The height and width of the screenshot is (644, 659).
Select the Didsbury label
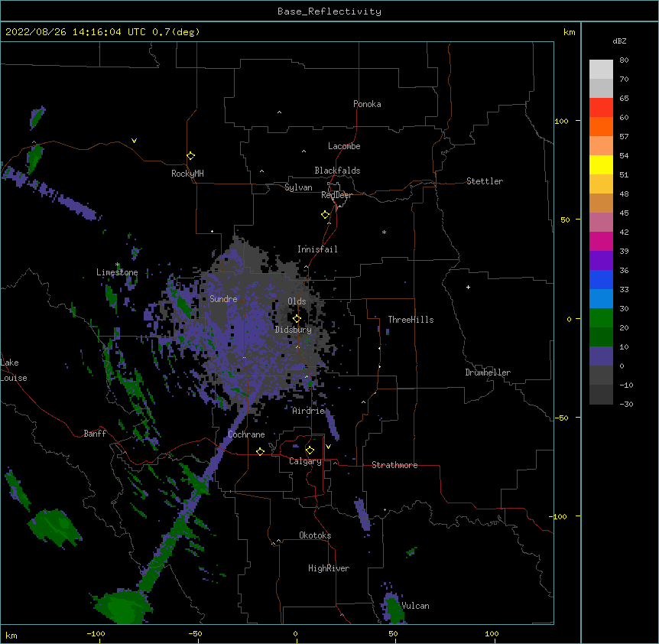pyautogui.click(x=294, y=330)
